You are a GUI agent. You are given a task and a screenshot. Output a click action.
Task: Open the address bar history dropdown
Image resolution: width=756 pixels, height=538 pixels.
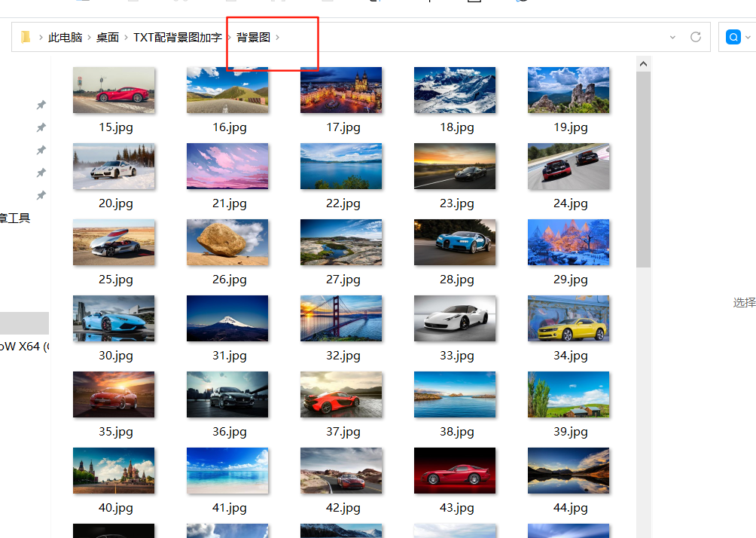point(672,37)
